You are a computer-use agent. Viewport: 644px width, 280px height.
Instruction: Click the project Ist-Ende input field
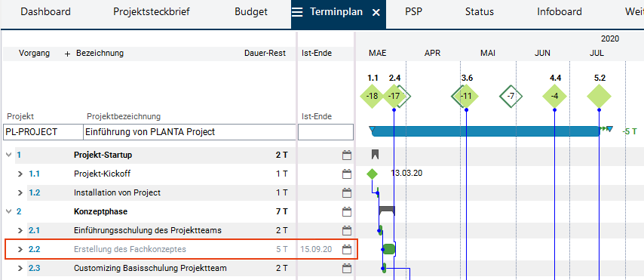point(326,132)
